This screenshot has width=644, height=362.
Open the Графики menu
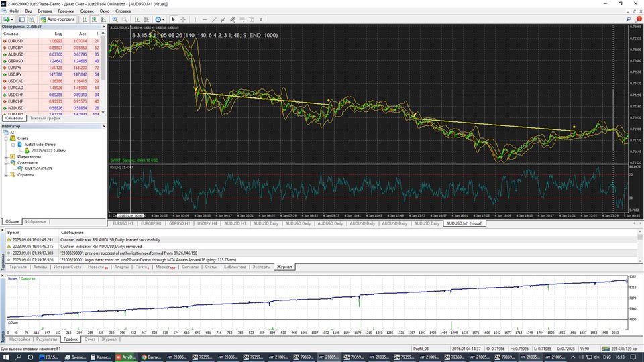(66, 11)
